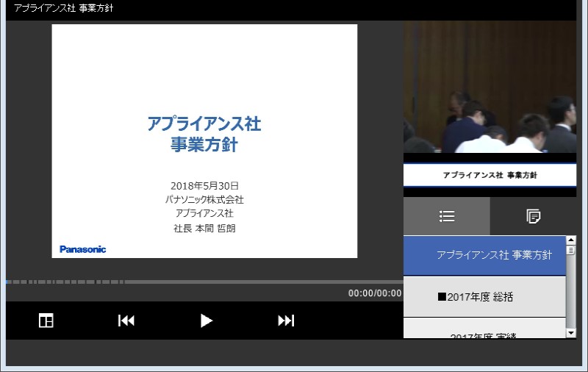Click the chapter list scrollbar thumb
Viewport: 588px width, 372px height.
point(571,250)
